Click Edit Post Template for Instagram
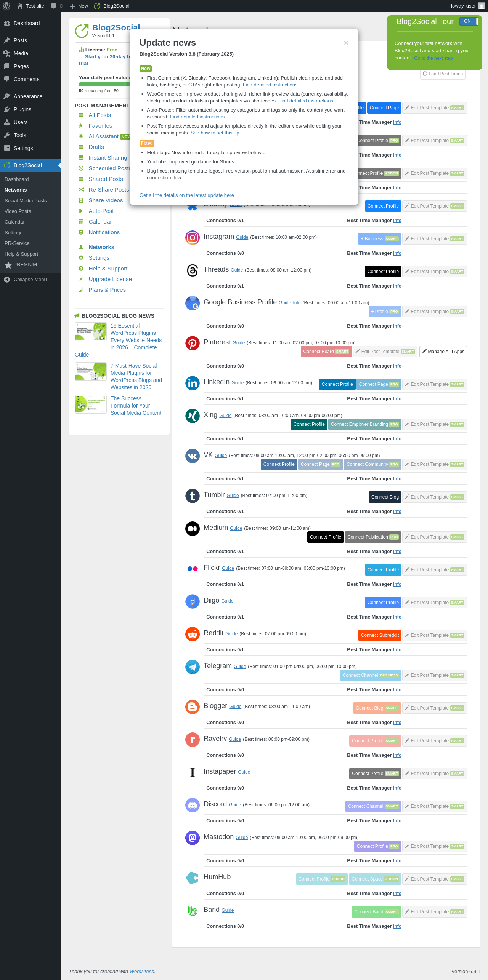 [x=435, y=239]
